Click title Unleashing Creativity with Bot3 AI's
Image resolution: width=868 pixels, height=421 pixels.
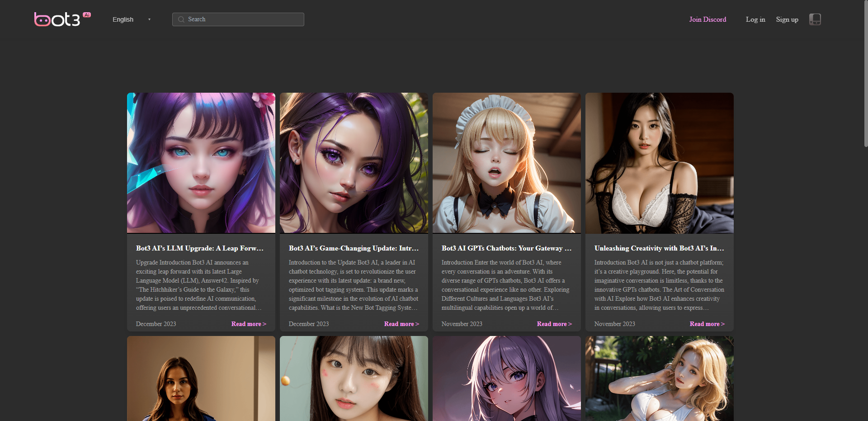(x=659, y=248)
